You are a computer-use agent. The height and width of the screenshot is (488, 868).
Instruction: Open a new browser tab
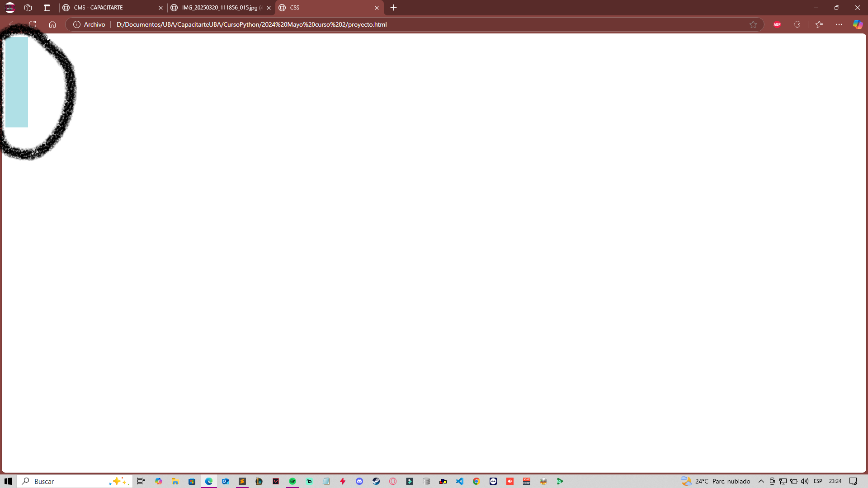coord(394,8)
